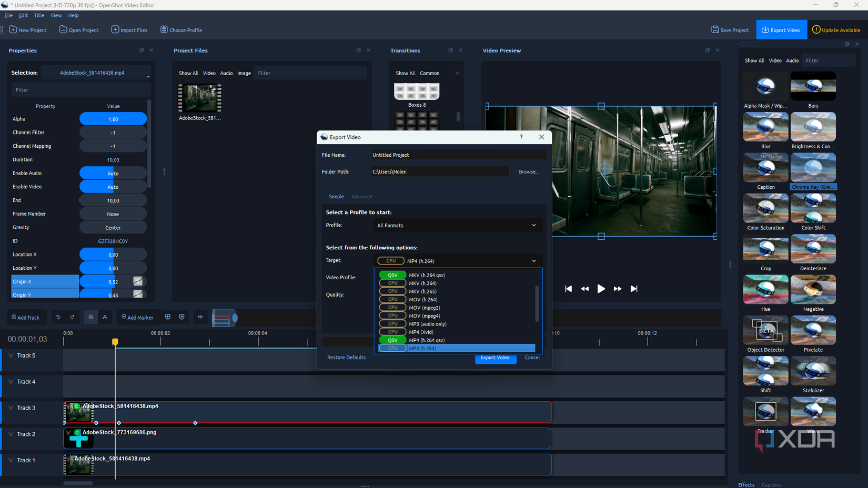
Task: Toggle the timeline Snapping magnet button
Action: pos(90,317)
